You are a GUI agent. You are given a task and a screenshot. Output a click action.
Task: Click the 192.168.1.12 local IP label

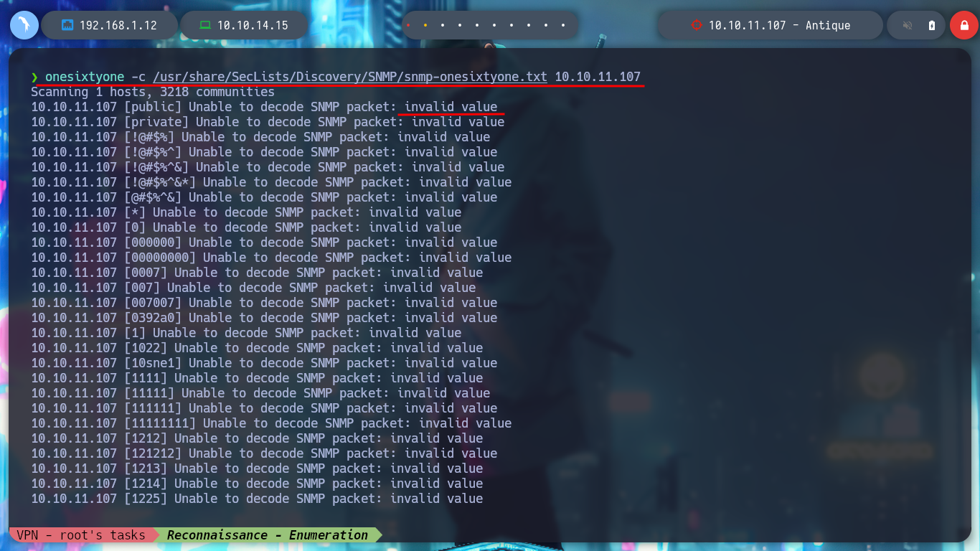[x=118, y=25]
